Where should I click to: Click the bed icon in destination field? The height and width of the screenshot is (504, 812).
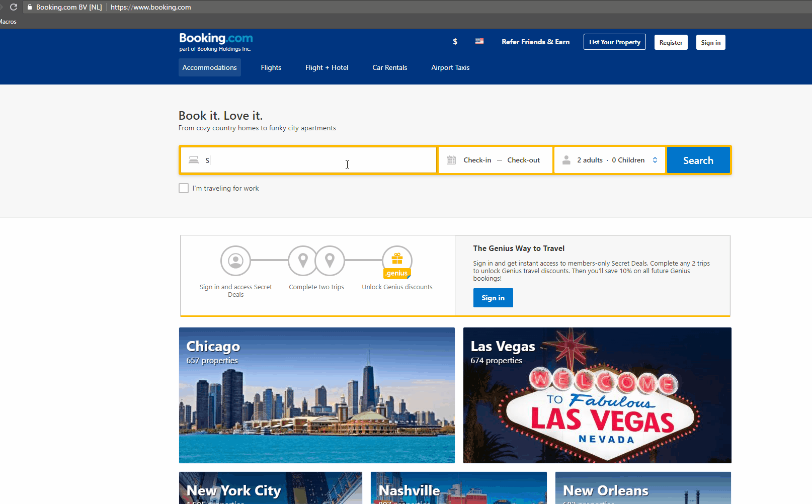[x=194, y=160]
